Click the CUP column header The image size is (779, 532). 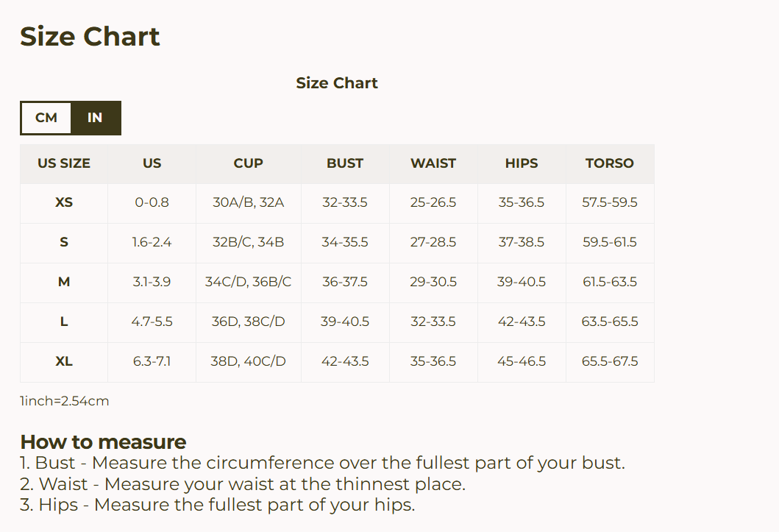248,163
